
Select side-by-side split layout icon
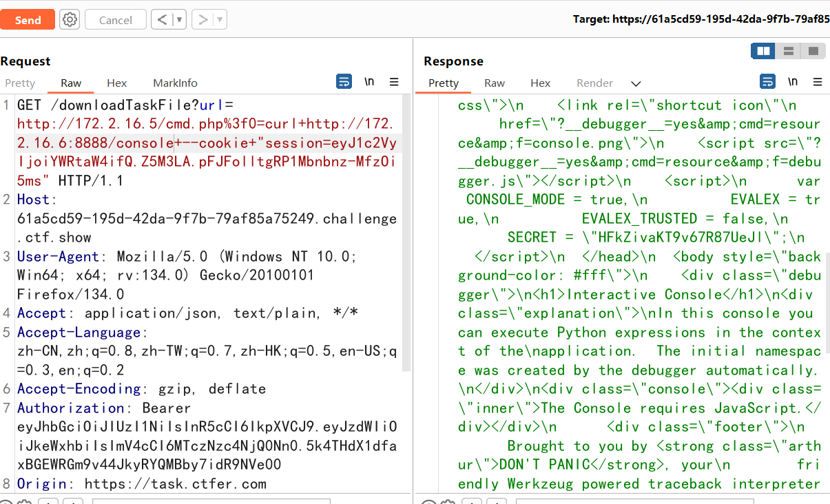[x=763, y=51]
